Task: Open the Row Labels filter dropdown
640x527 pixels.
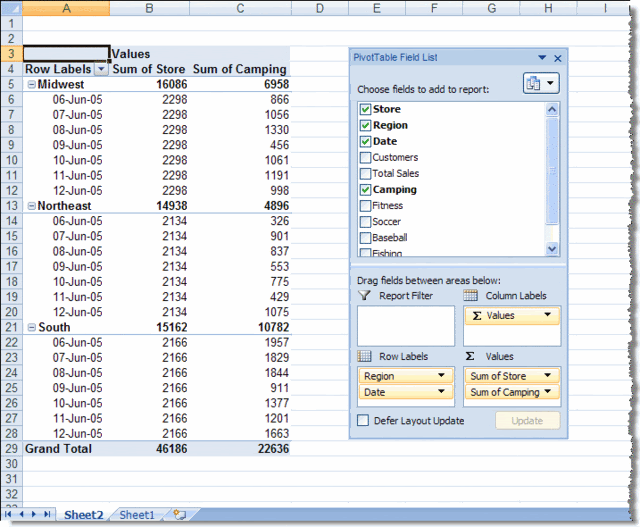Action: pyautogui.click(x=101, y=69)
